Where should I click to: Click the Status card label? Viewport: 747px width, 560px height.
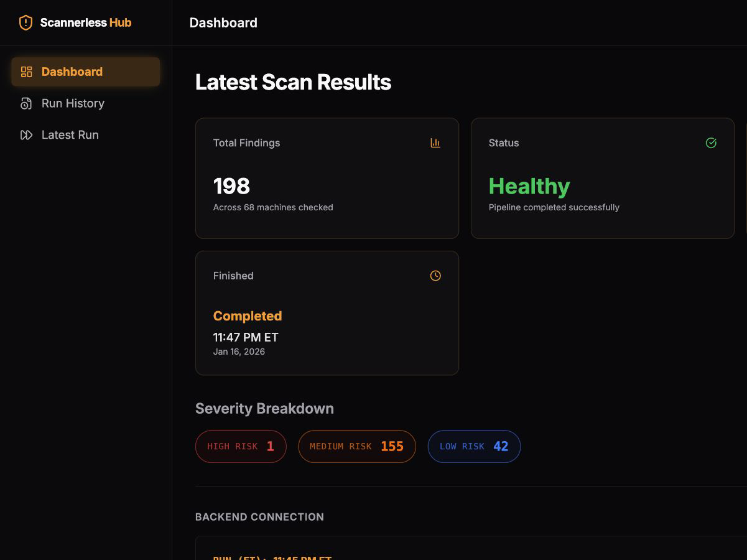(x=504, y=143)
